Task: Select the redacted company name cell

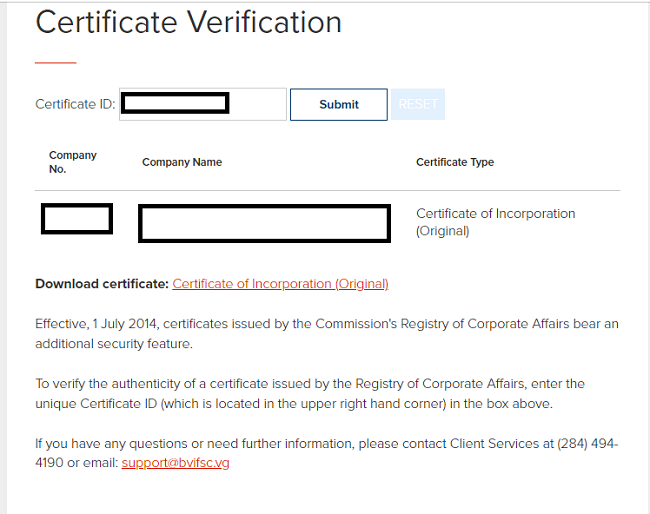Action: click(x=264, y=223)
